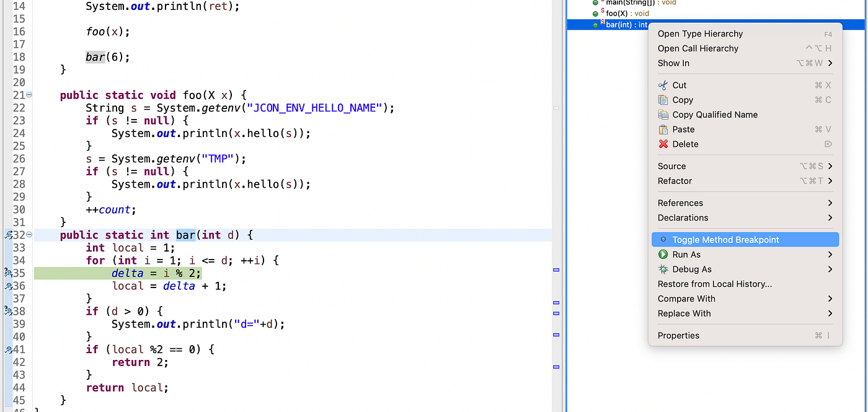Click the Paste clipboard icon

[x=663, y=129]
